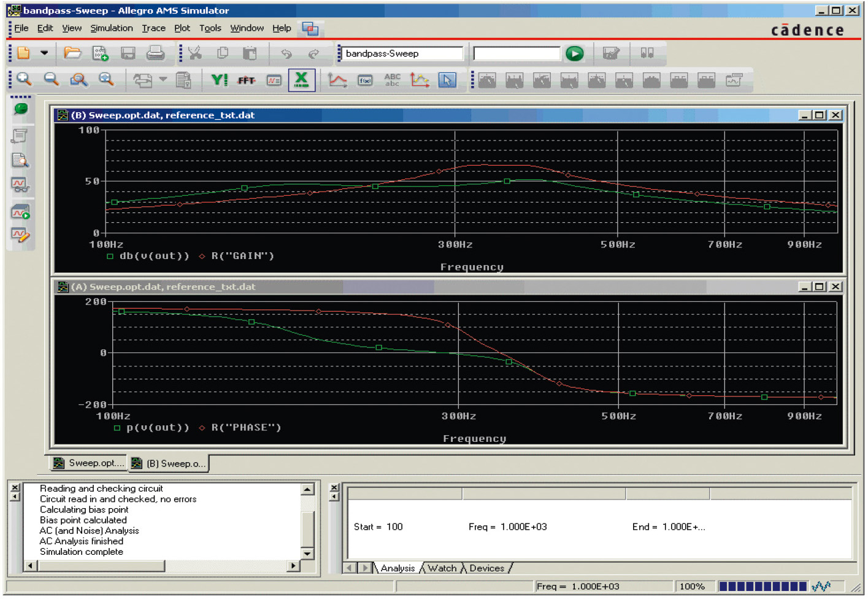Click the Append data file icon

(101, 53)
